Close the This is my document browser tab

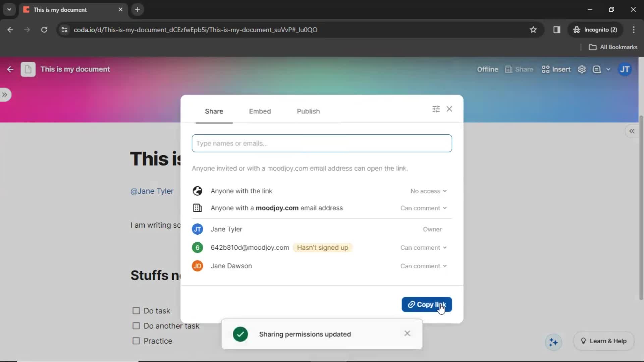click(x=120, y=10)
